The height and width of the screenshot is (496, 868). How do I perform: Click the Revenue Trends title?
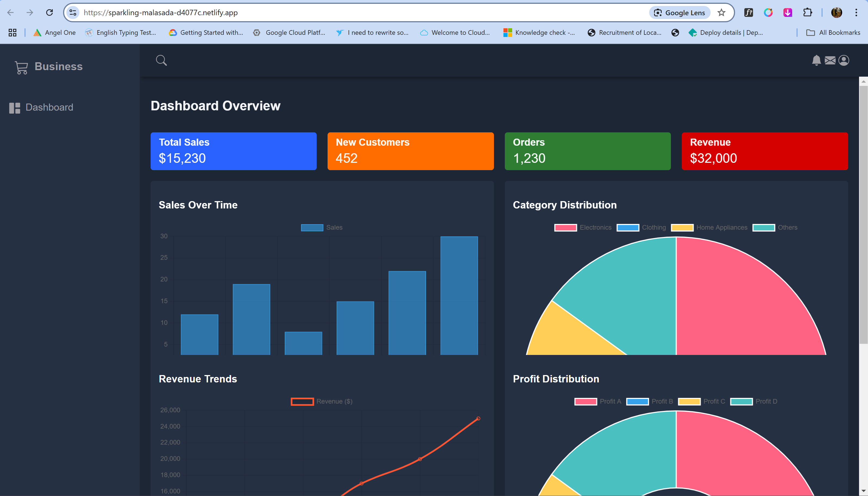(x=198, y=379)
